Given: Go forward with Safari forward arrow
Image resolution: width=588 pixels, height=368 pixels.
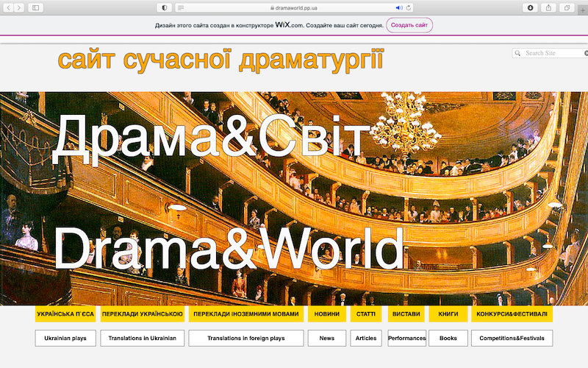Looking at the screenshot, I should pyautogui.click(x=19, y=7).
